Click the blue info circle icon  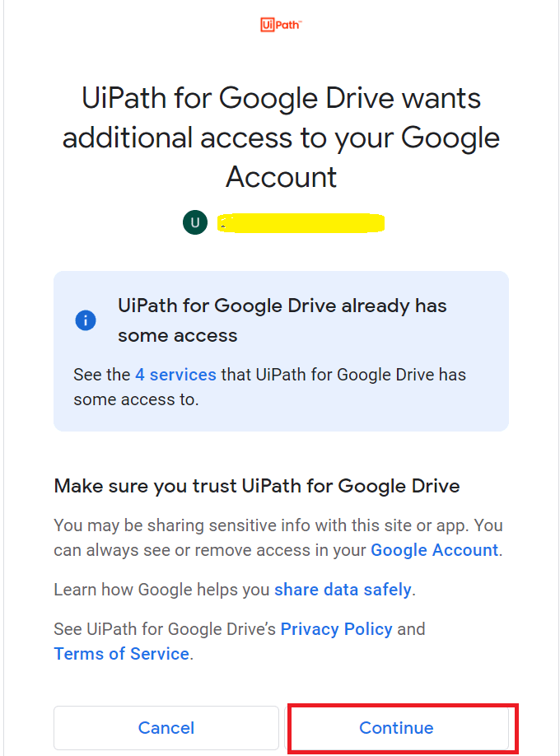(86, 320)
